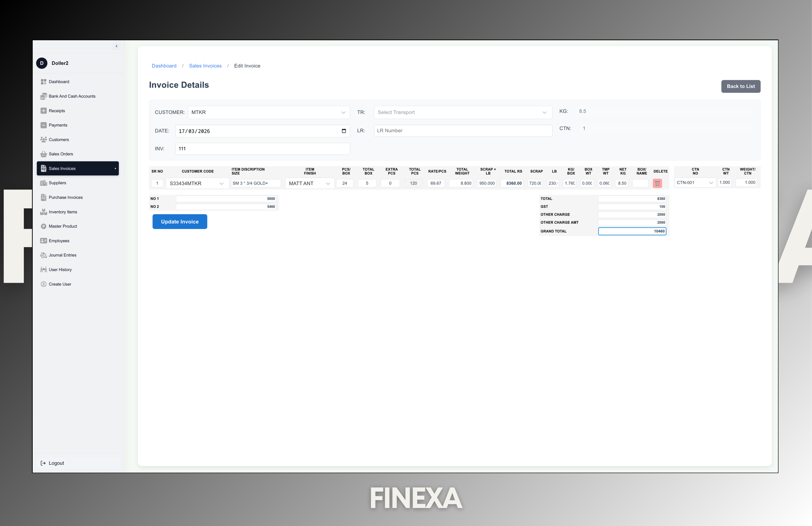Open Inventory Items section
The image size is (812, 526).
click(63, 212)
